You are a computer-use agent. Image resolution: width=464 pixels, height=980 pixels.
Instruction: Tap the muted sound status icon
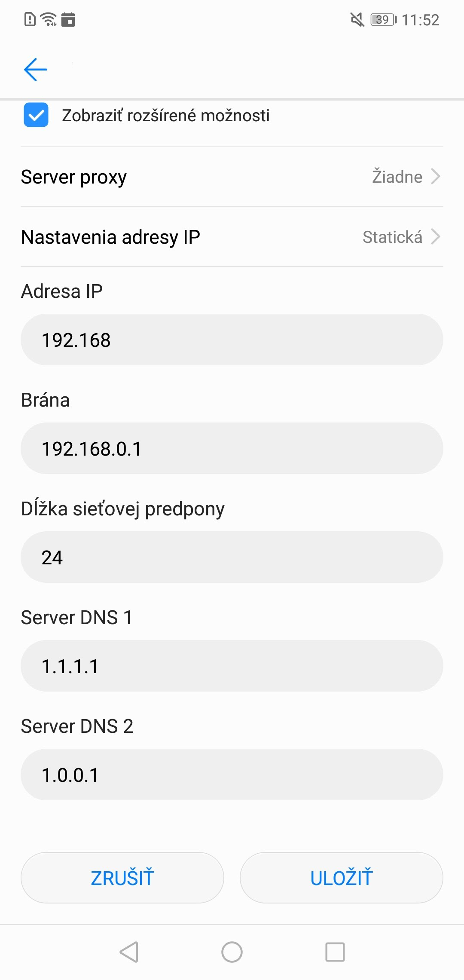click(357, 19)
